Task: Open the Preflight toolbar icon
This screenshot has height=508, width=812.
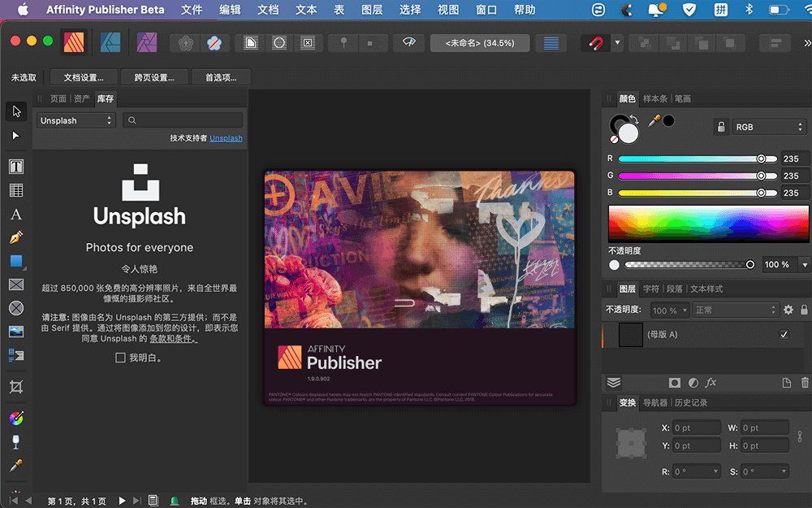Action: point(409,43)
